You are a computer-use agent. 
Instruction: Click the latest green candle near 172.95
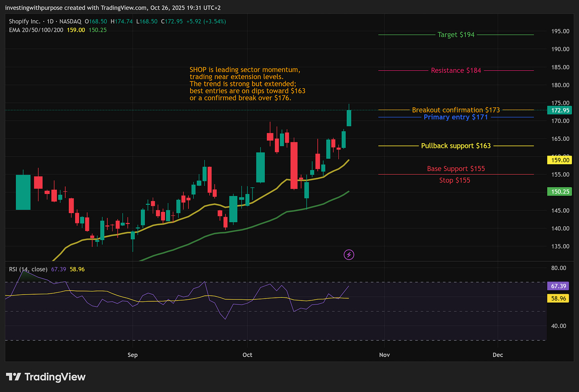coord(349,118)
